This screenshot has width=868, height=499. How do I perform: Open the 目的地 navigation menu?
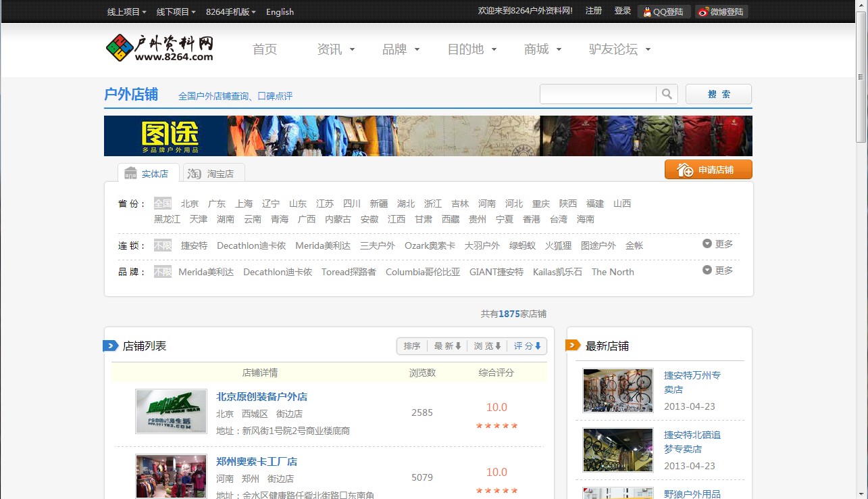[x=467, y=49]
